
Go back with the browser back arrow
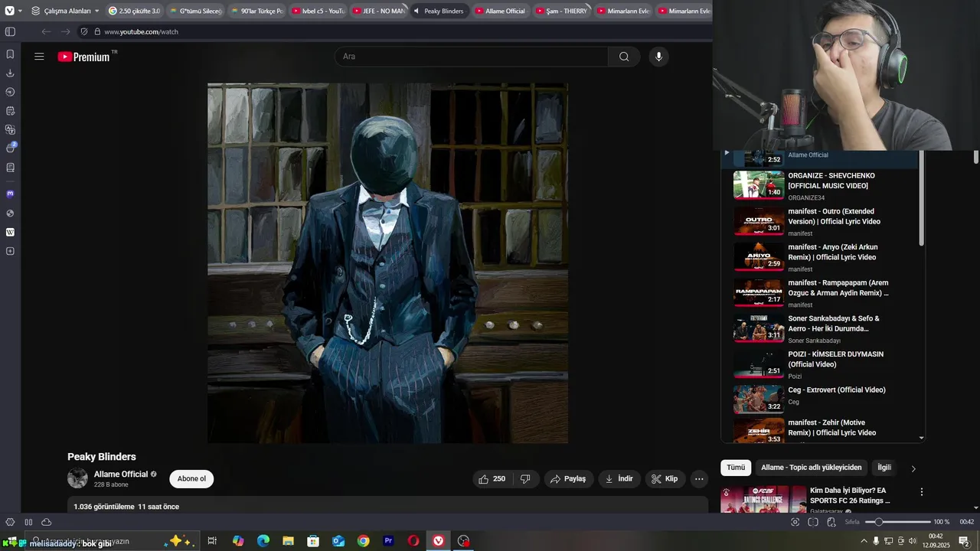[46, 31]
